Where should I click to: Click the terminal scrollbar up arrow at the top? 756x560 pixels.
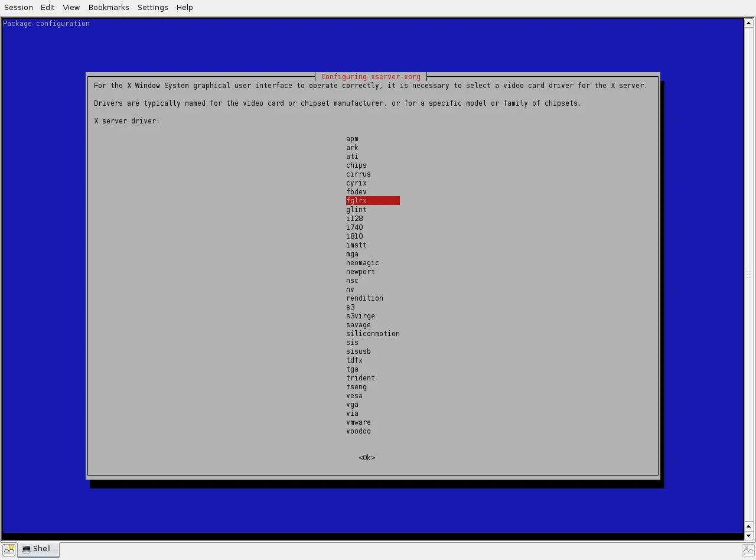749,24
